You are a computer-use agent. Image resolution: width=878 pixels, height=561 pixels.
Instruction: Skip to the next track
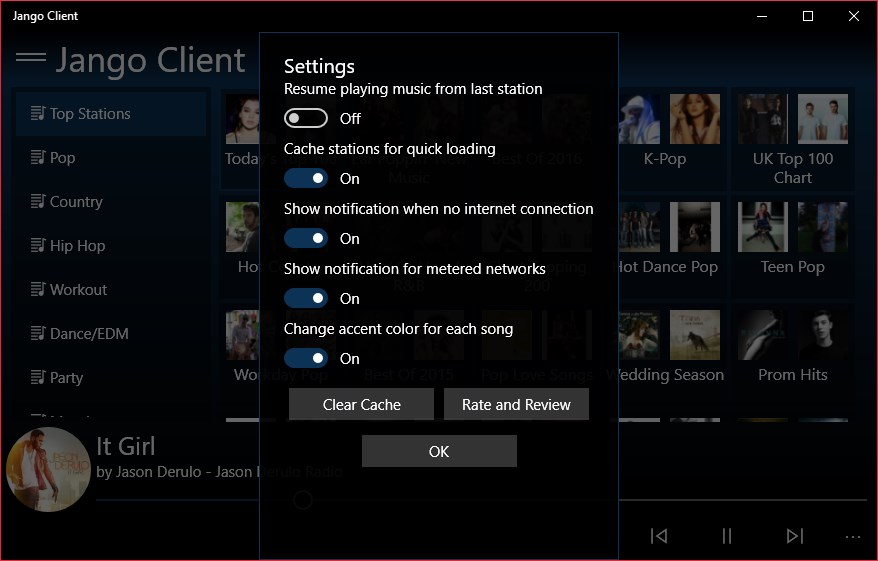coord(795,536)
